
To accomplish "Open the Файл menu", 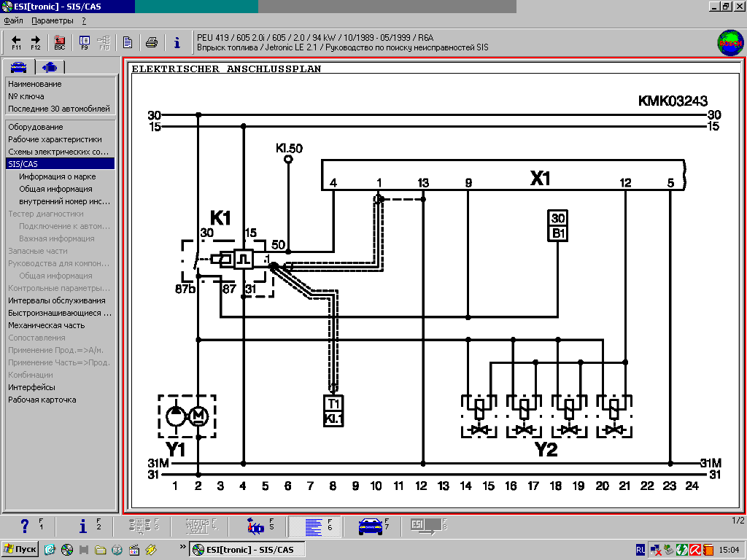I will pos(13,20).
